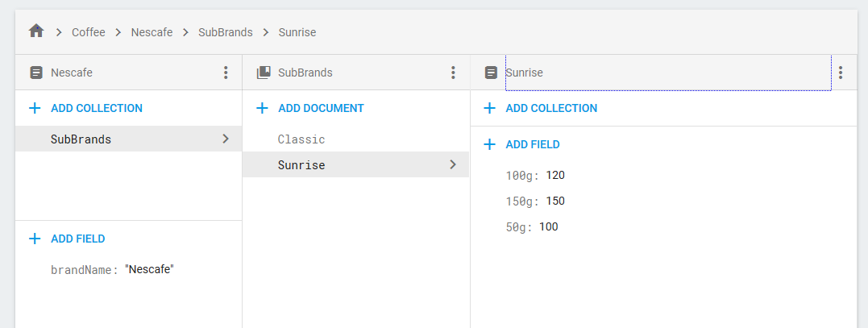This screenshot has height=328, width=868.
Task: Add a collection under Nescafe document
Action: [96, 108]
